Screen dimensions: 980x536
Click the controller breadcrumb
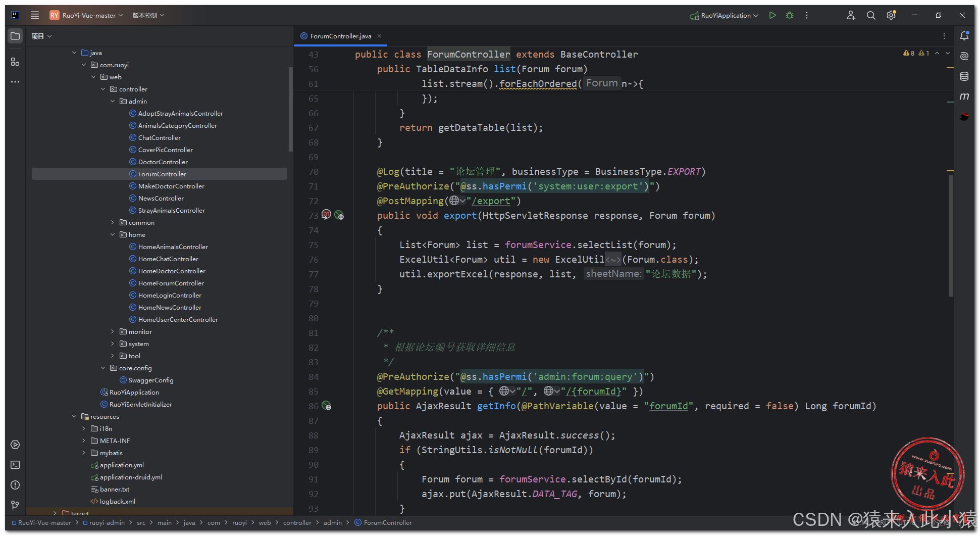tap(297, 522)
